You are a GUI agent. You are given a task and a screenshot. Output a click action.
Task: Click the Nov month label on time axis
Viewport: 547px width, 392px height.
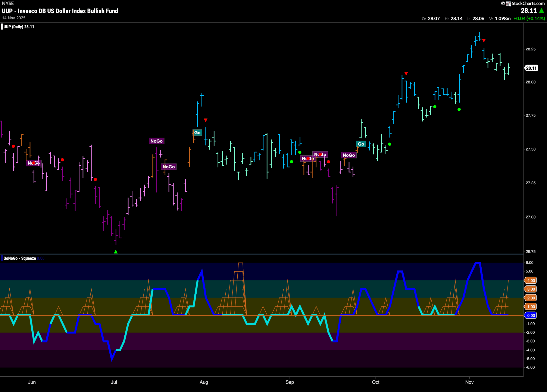click(x=469, y=382)
